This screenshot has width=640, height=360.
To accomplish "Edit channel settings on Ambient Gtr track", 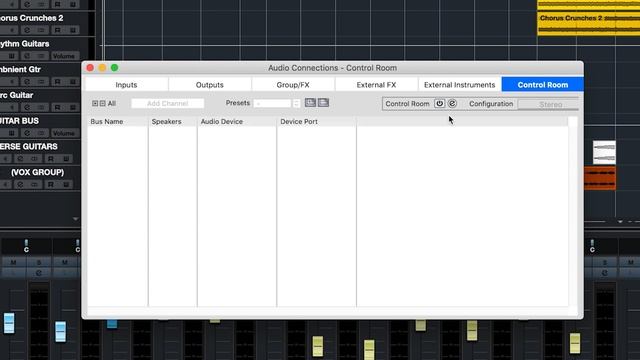I will click(27, 82).
